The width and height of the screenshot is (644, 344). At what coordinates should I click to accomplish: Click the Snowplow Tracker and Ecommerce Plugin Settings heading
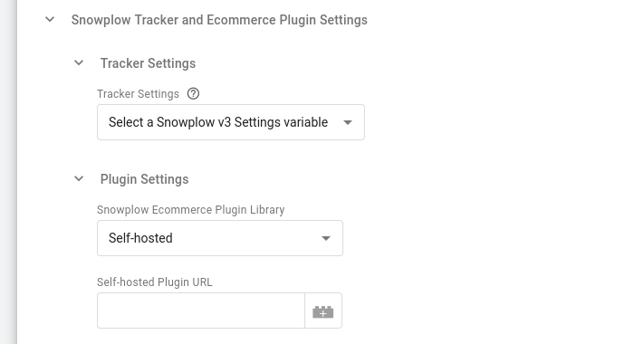[219, 20]
